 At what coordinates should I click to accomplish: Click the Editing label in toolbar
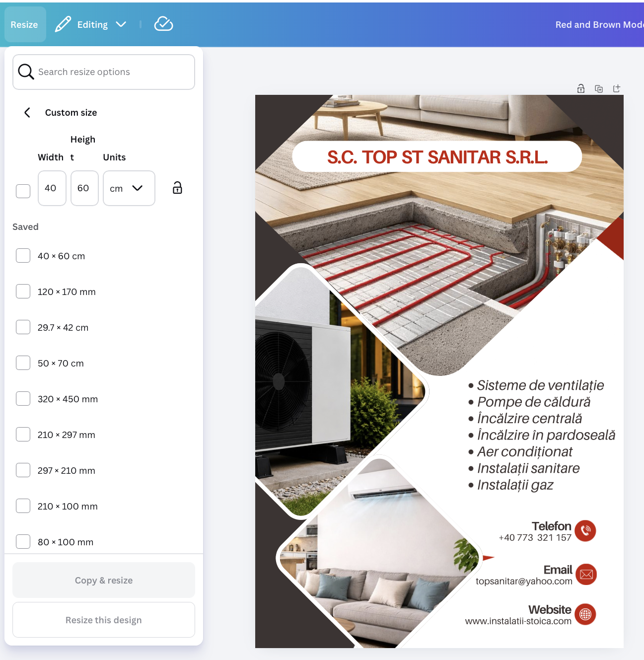pyautogui.click(x=92, y=24)
